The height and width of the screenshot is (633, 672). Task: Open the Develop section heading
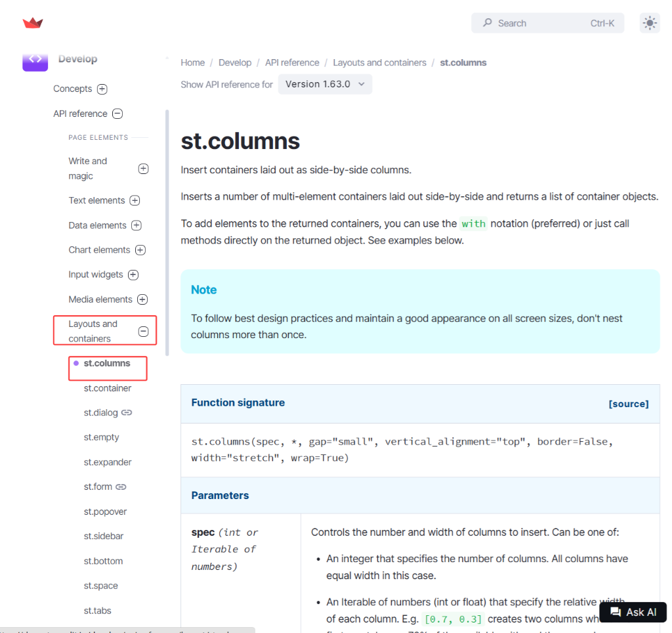pos(77,58)
